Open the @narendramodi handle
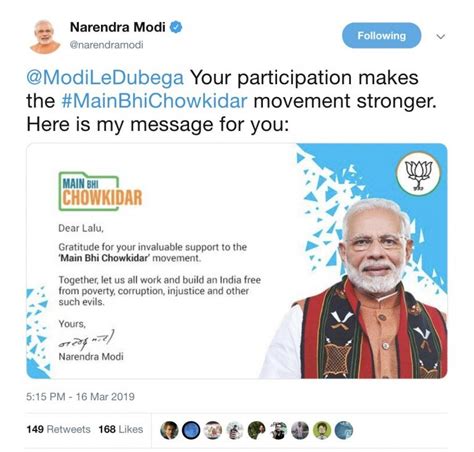This screenshot has width=474, height=452. click(x=106, y=45)
